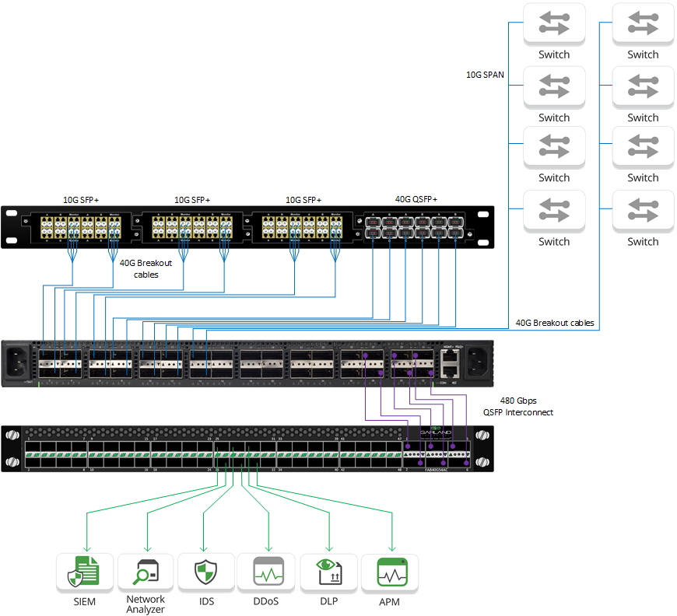The width and height of the screenshot is (677, 616).
Task: Click the APM green monitor icon
Action: [388, 573]
